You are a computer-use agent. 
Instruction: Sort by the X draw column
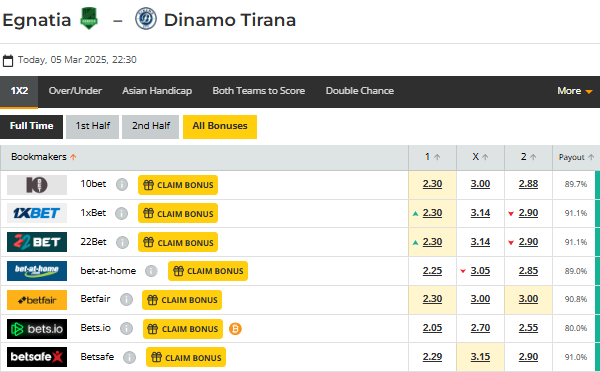pyautogui.click(x=480, y=157)
